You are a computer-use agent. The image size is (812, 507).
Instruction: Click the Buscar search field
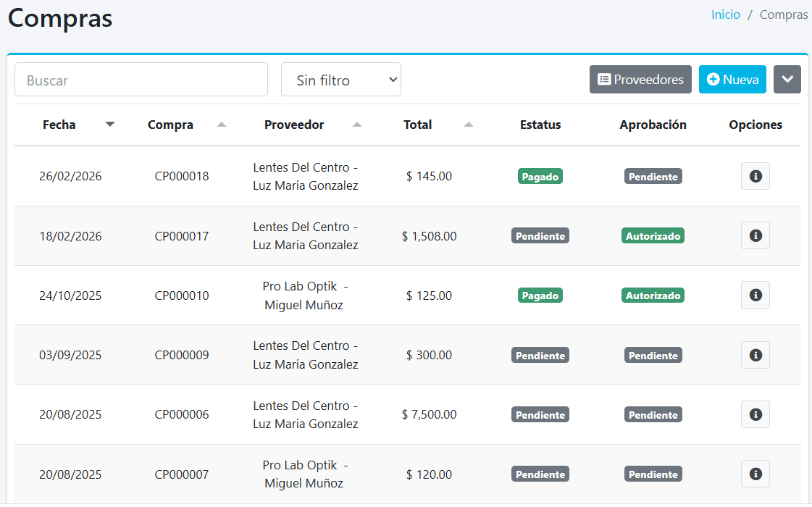(x=141, y=80)
